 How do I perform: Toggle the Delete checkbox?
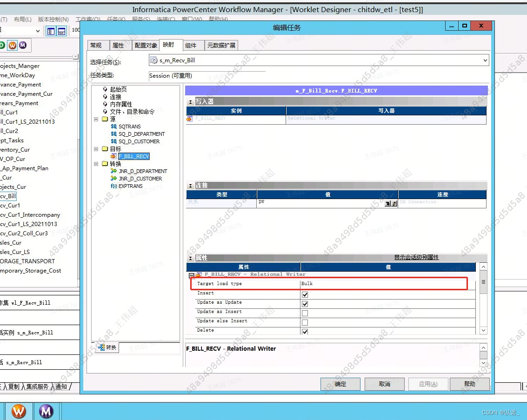coord(305,332)
